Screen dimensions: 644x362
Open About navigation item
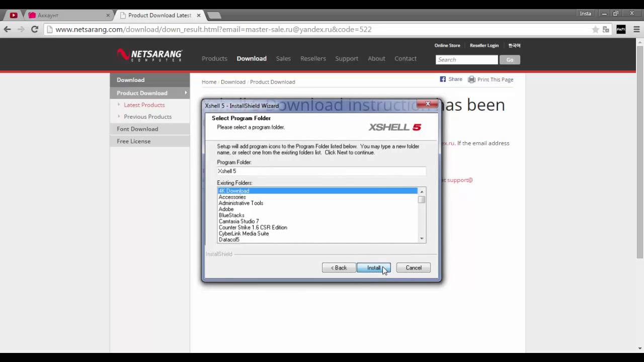[376, 59]
